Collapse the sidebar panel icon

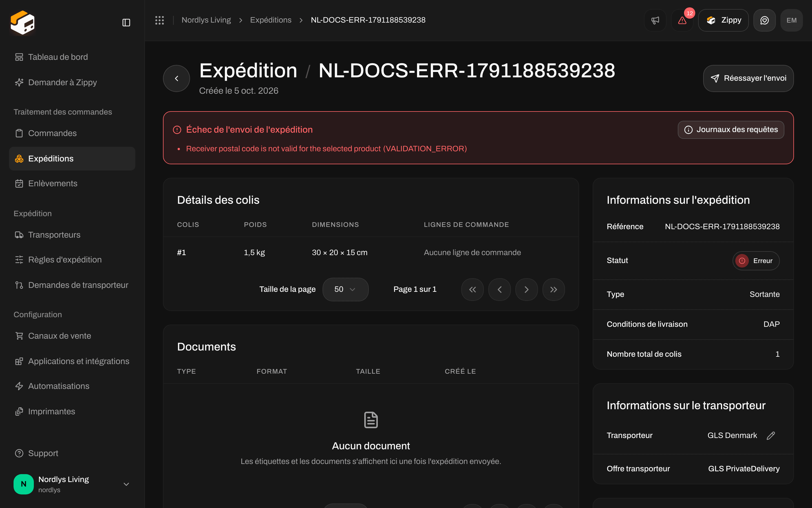[x=126, y=23]
